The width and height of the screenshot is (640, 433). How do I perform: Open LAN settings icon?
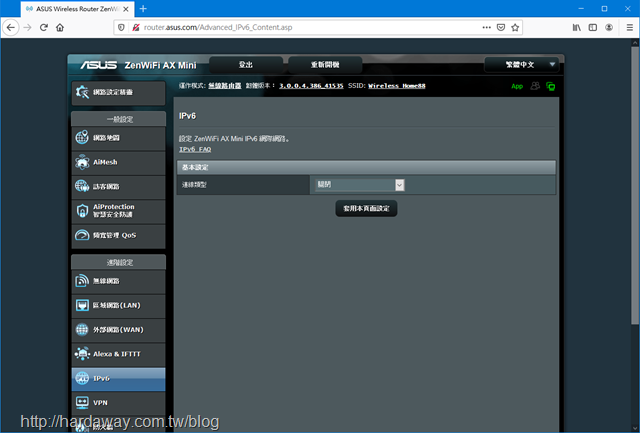click(82, 305)
